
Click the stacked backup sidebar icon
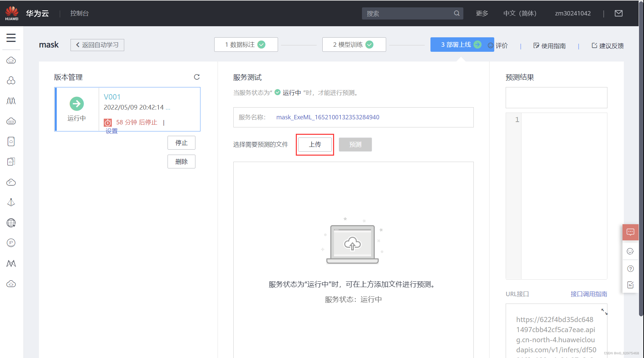(x=11, y=162)
